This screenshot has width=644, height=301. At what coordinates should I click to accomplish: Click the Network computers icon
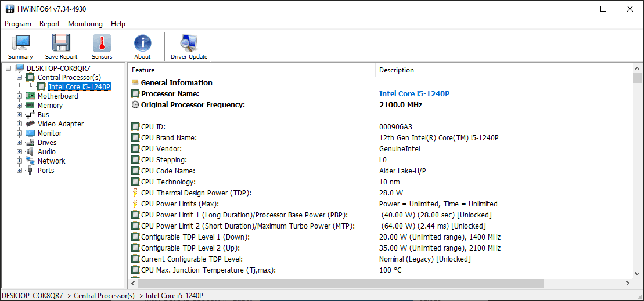[30, 161]
